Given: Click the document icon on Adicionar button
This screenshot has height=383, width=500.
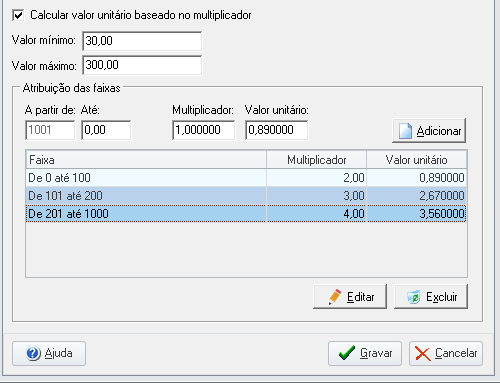Looking at the screenshot, I should (405, 131).
